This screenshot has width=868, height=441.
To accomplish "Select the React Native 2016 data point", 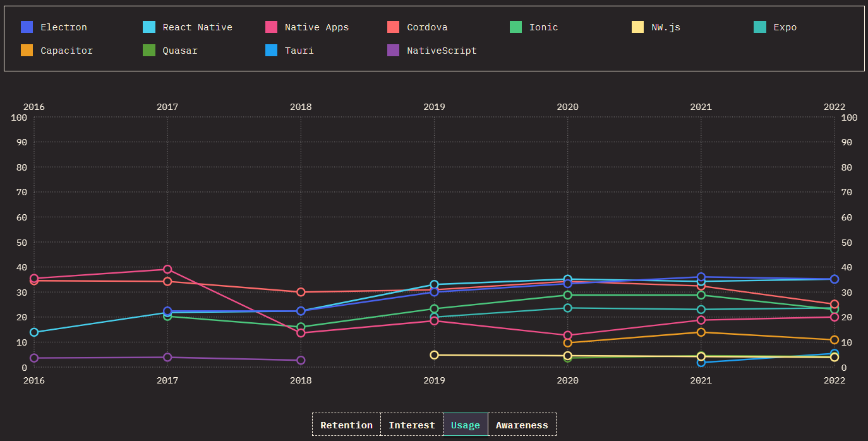I will point(34,332).
